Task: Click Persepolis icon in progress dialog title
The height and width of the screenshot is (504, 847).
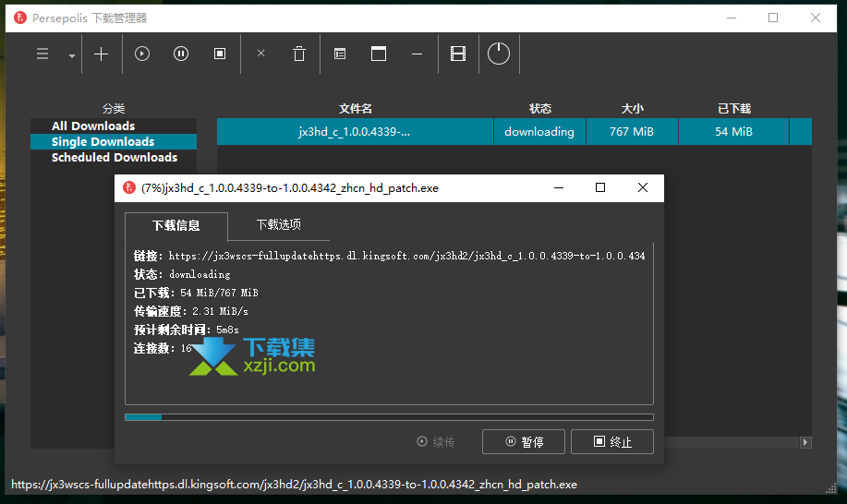Action: pyautogui.click(x=129, y=187)
